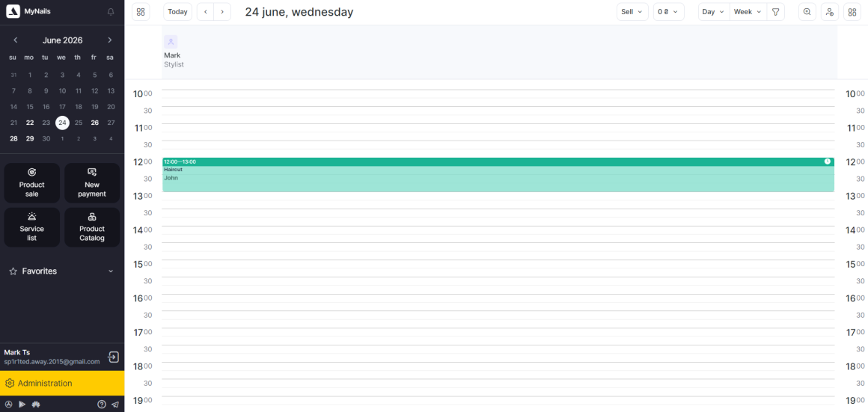Open the Google Play link icon

click(22, 405)
